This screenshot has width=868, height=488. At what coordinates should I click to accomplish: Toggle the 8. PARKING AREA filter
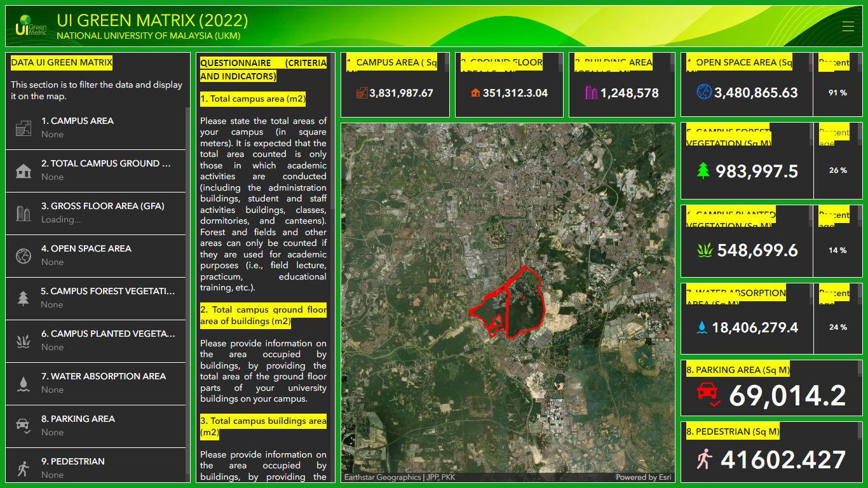[95, 425]
